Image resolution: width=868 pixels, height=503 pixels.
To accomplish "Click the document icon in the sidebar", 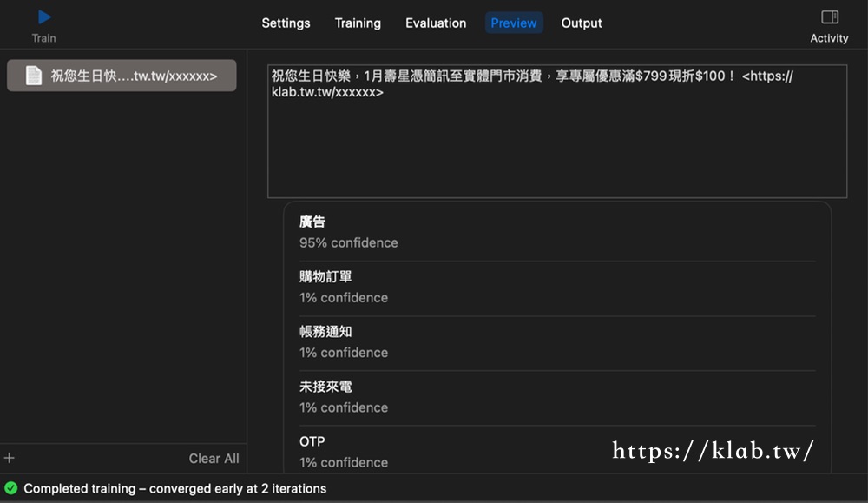I will (34, 76).
